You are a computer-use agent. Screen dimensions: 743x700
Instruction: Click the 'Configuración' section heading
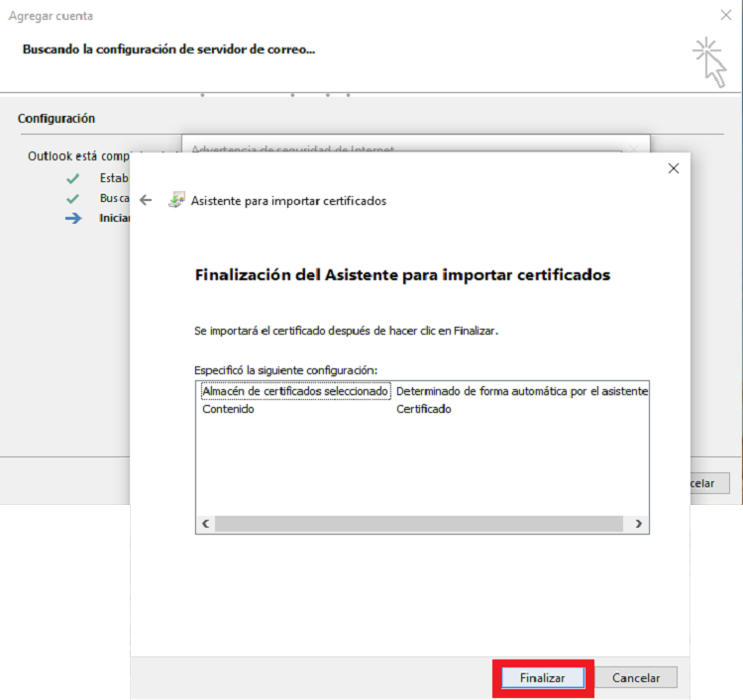point(56,119)
